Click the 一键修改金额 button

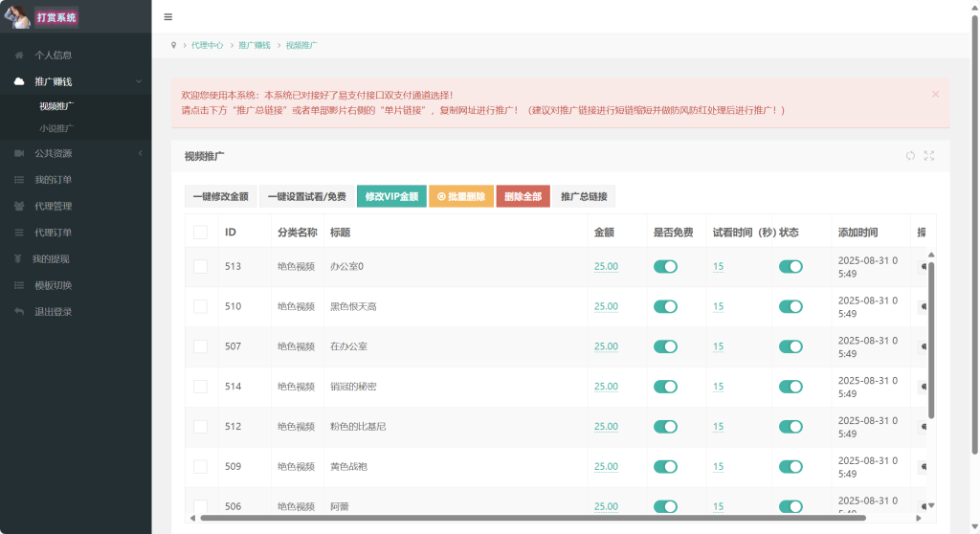pyautogui.click(x=221, y=196)
